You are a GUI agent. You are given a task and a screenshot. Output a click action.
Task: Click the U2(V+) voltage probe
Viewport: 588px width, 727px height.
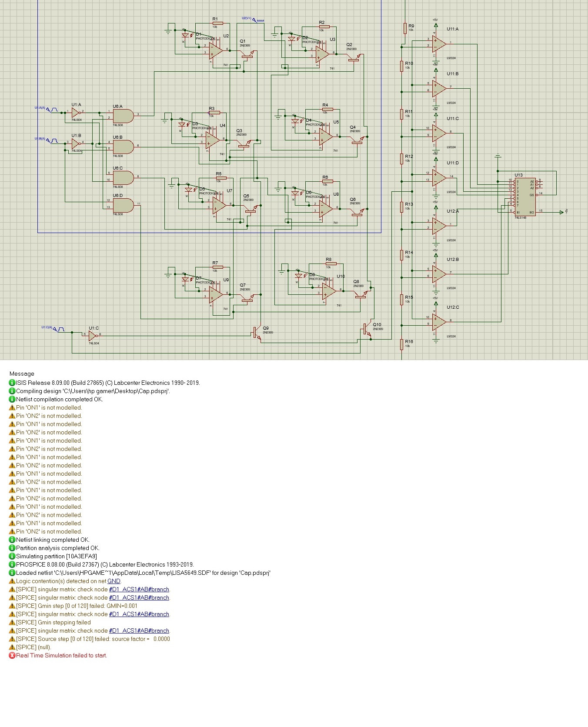click(253, 19)
